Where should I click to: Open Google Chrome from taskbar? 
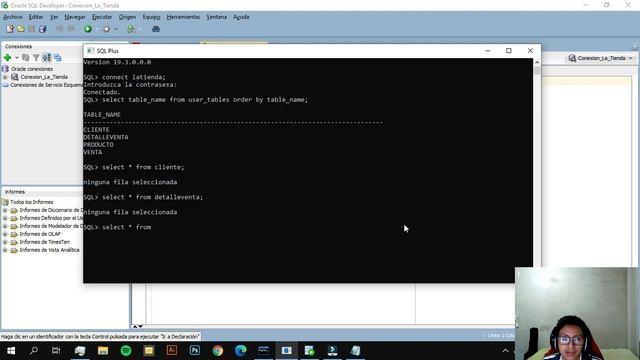click(x=218, y=351)
